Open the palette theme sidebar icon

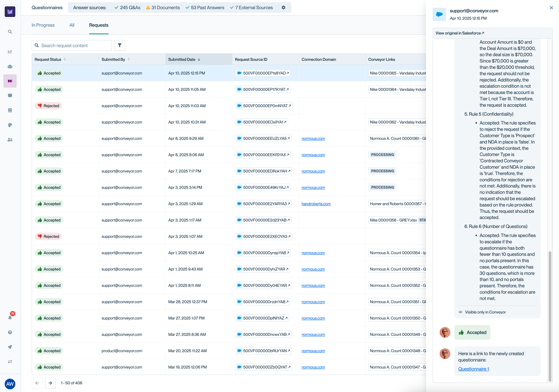pyautogui.click(x=10, y=125)
